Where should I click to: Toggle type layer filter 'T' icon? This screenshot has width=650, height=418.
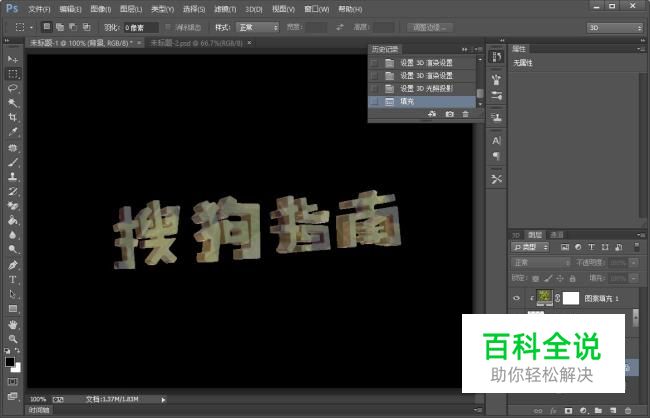click(592, 247)
